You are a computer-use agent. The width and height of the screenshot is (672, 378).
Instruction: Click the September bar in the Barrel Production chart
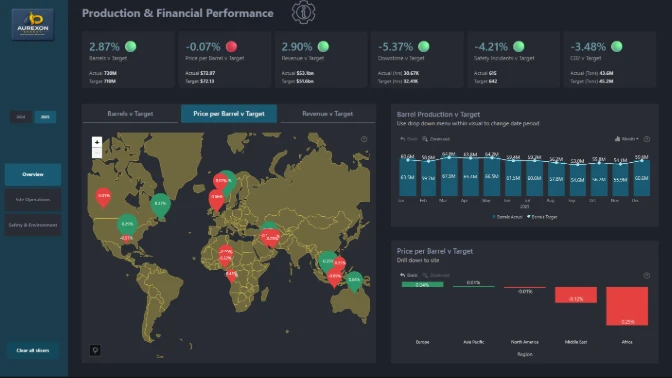(577, 180)
